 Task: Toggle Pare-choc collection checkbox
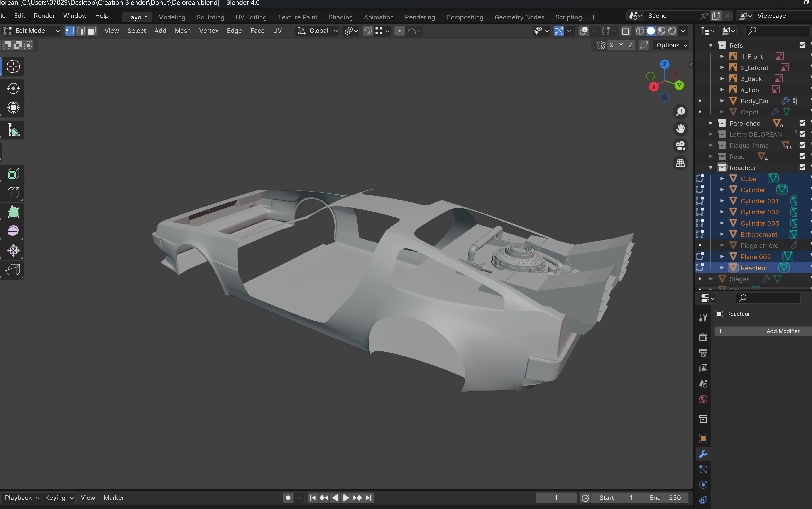tap(802, 123)
